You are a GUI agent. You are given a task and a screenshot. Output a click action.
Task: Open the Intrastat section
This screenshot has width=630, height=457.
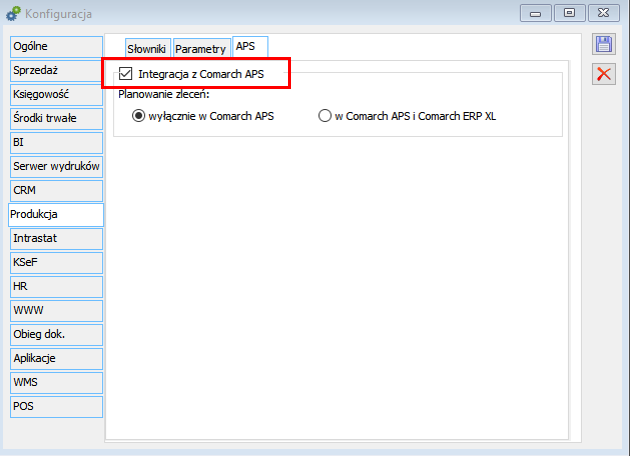click(x=56, y=239)
